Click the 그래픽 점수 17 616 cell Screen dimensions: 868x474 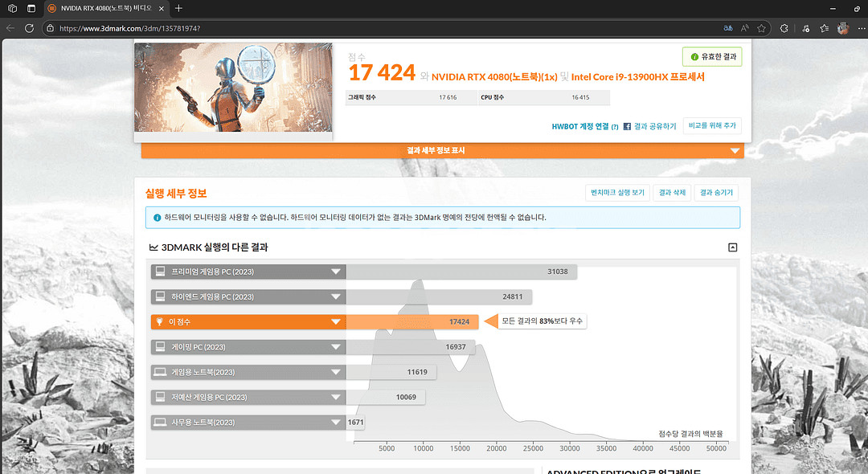411,97
